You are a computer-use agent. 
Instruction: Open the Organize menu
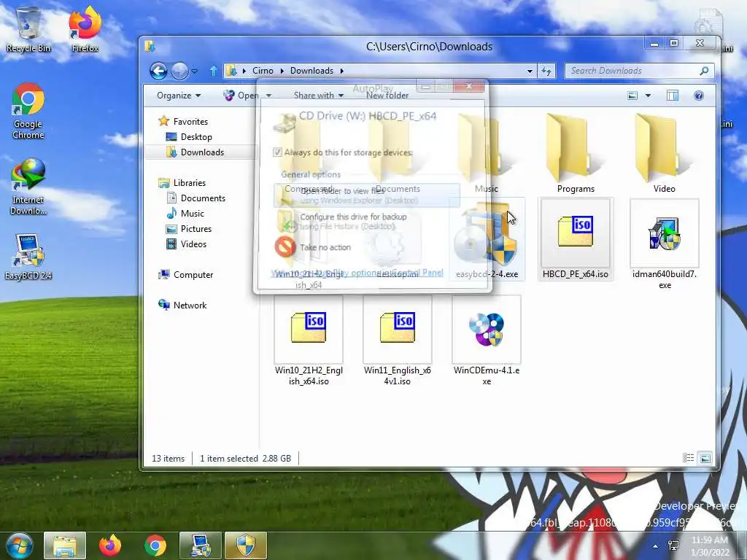point(179,96)
